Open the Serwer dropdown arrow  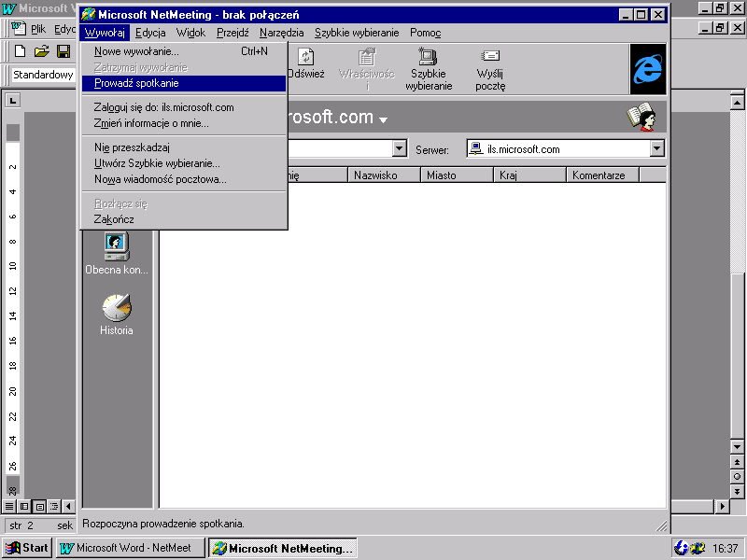click(x=657, y=149)
